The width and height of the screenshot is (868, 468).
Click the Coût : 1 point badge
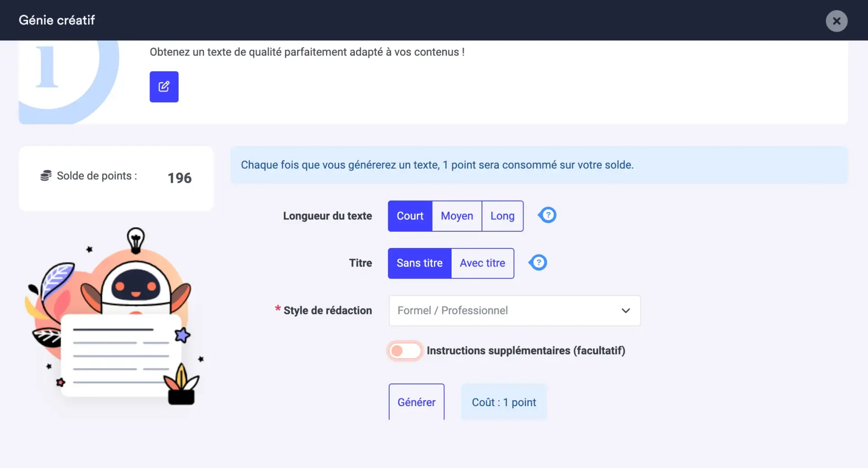click(x=504, y=402)
